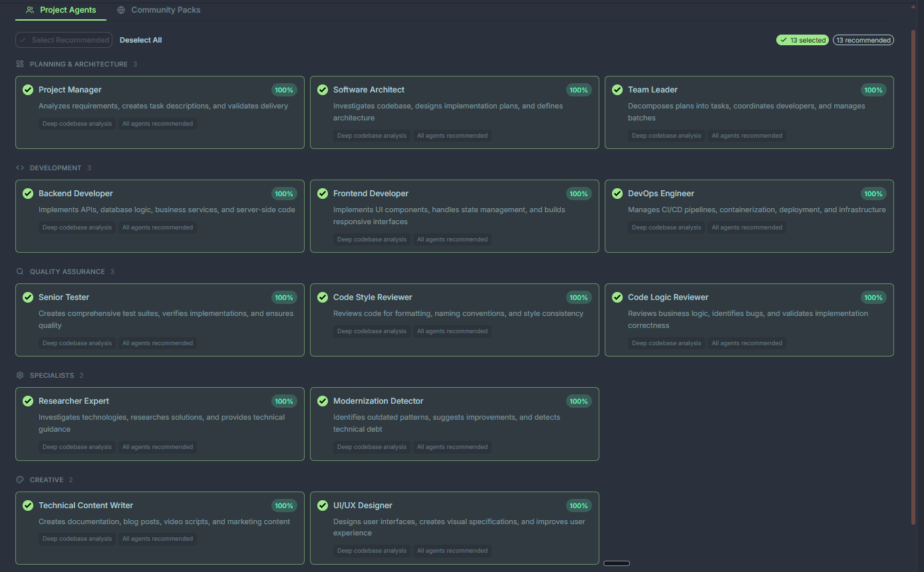Click the green check circle on Team Leader

[617, 90]
